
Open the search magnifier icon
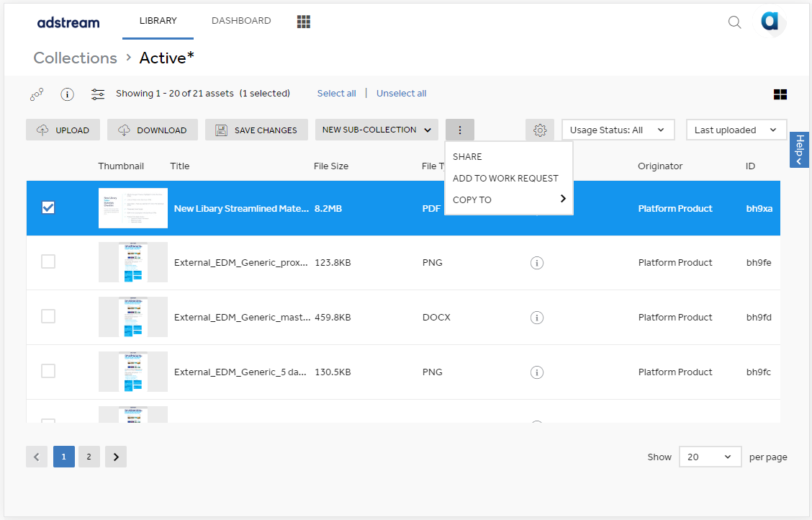[734, 22]
